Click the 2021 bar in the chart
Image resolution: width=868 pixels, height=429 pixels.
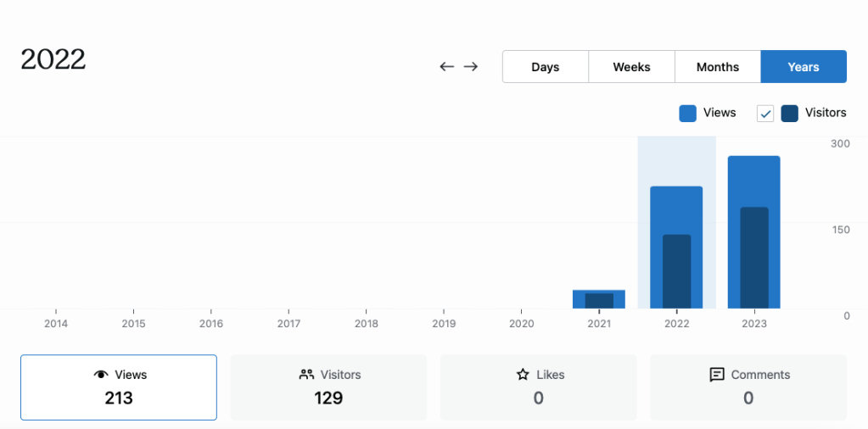pos(599,299)
